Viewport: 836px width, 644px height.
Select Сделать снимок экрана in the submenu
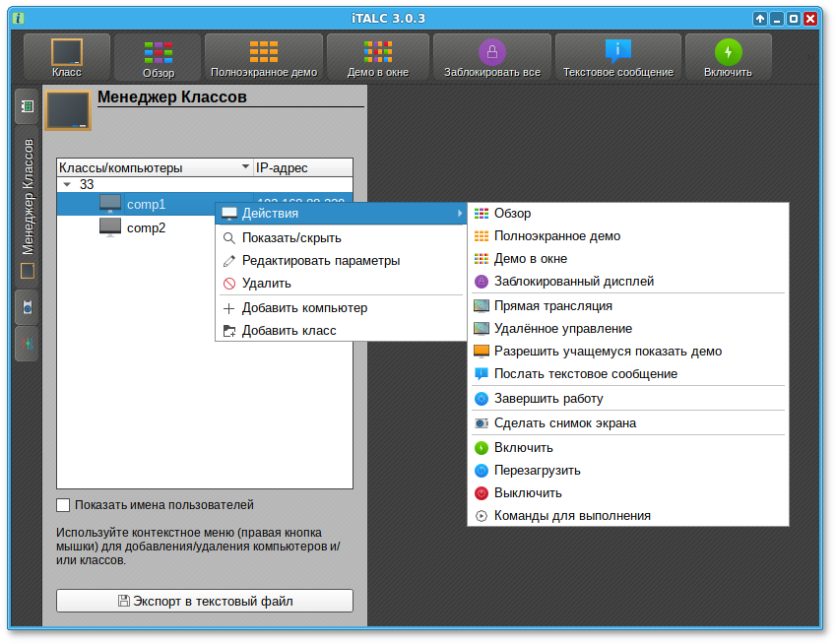pos(628,423)
